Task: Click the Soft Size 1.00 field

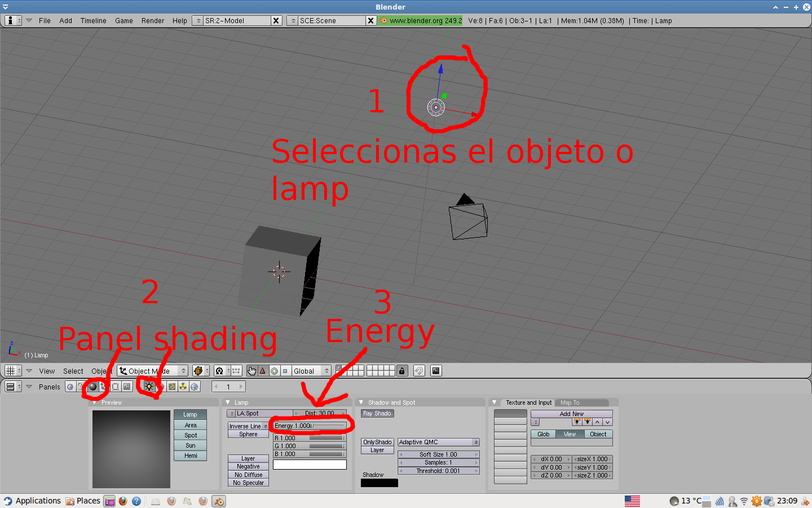Action: point(439,454)
